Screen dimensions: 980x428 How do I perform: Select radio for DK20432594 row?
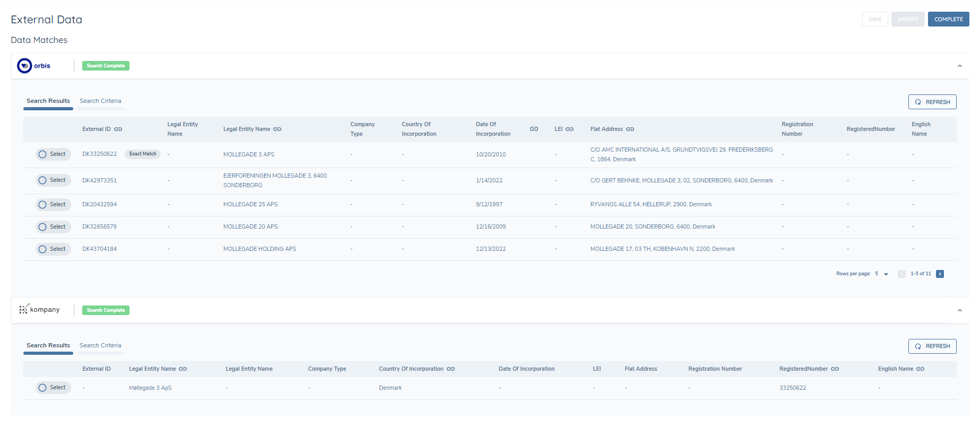42,205
